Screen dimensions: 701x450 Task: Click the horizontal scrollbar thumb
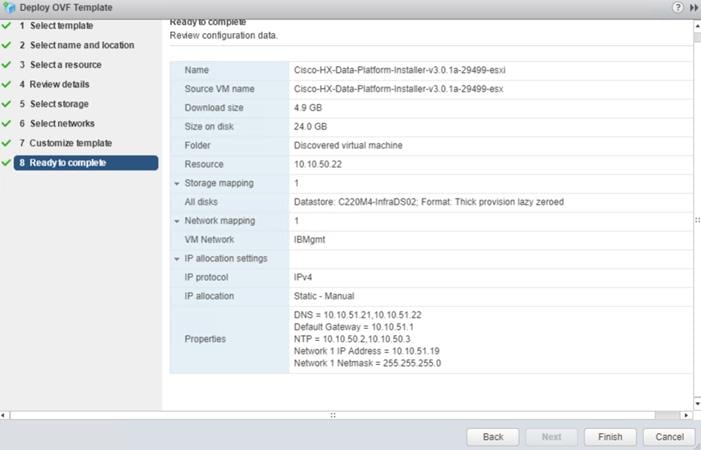click(333, 415)
